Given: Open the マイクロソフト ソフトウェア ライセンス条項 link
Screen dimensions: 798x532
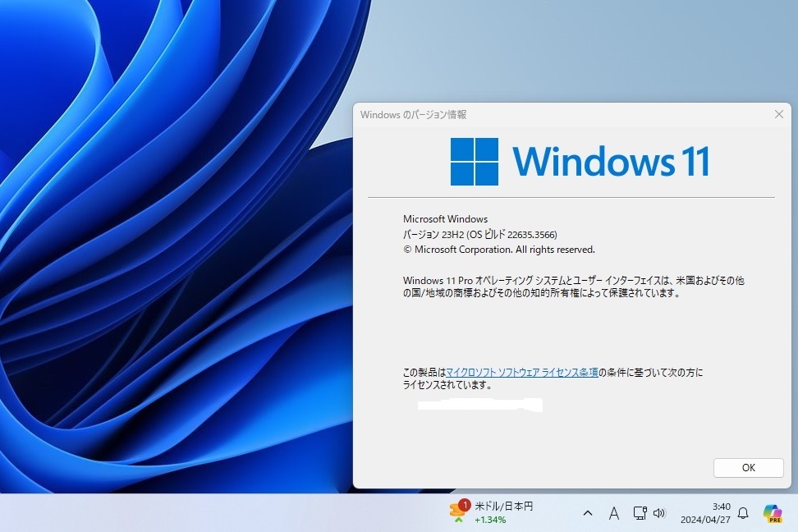Looking at the screenshot, I should point(521,373).
